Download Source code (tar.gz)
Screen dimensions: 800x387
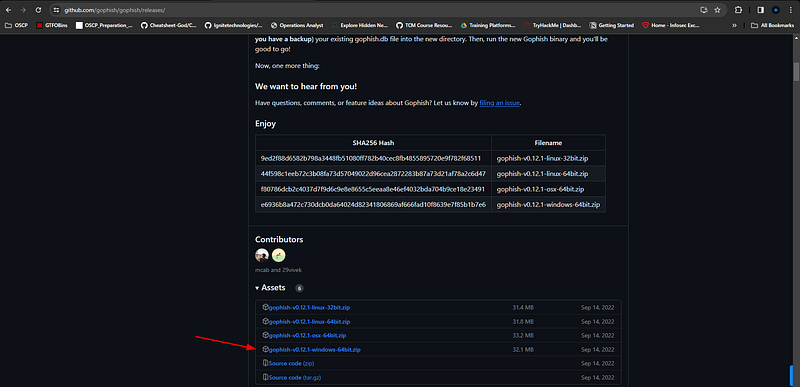pos(294,378)
